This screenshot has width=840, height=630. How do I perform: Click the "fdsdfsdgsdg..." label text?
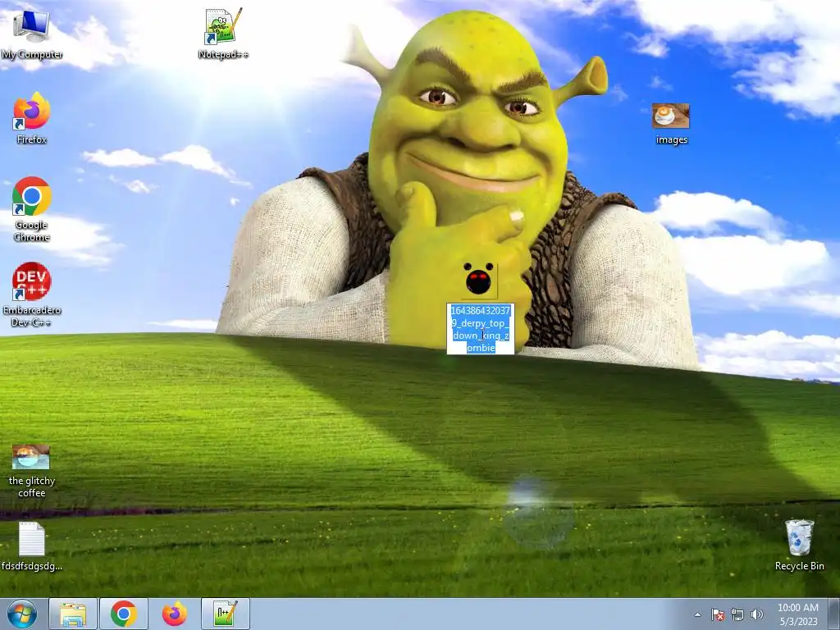coord(32,566)
